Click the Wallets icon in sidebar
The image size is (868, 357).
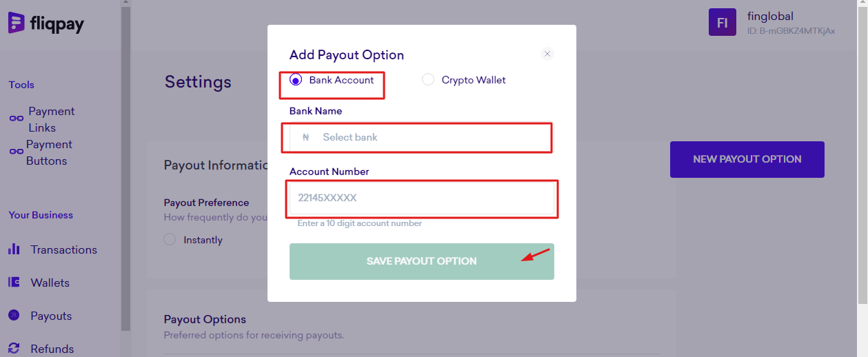click(14, 283)
